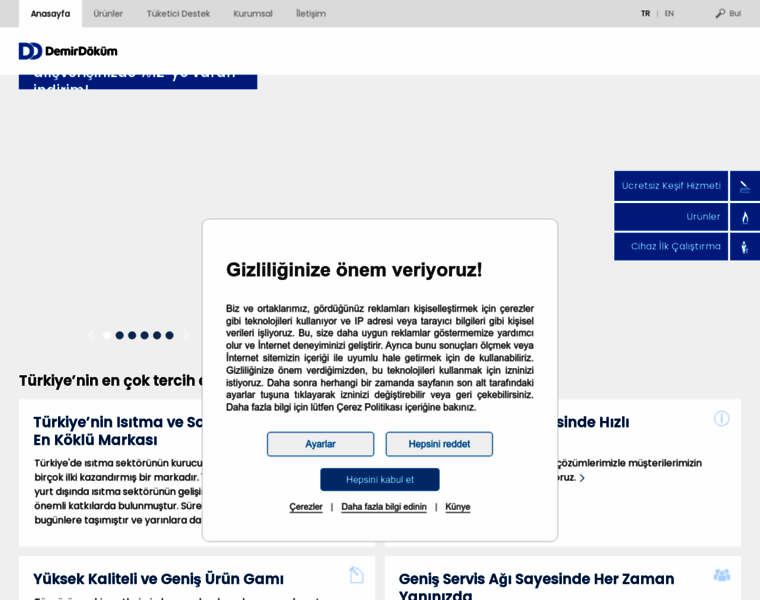Image resolution: width=760 pixels, height=600 pixels.
Task: Click the tag icon on Ürün Gamı card
Action: tap(356, 575)
